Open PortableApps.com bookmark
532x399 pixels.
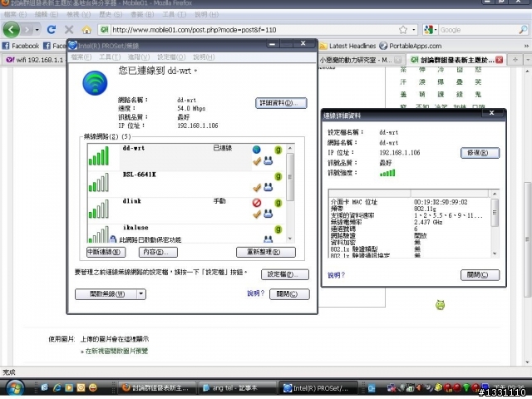coord(410,46)
